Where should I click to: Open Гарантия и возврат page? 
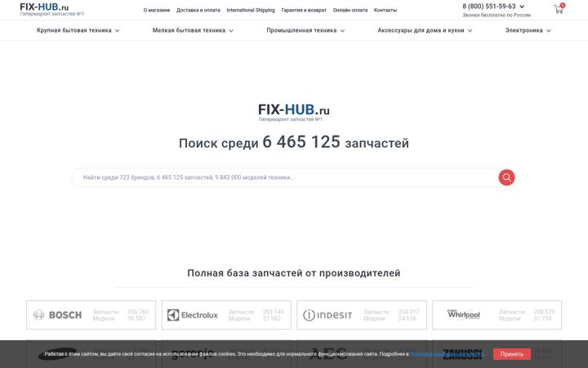304,10
